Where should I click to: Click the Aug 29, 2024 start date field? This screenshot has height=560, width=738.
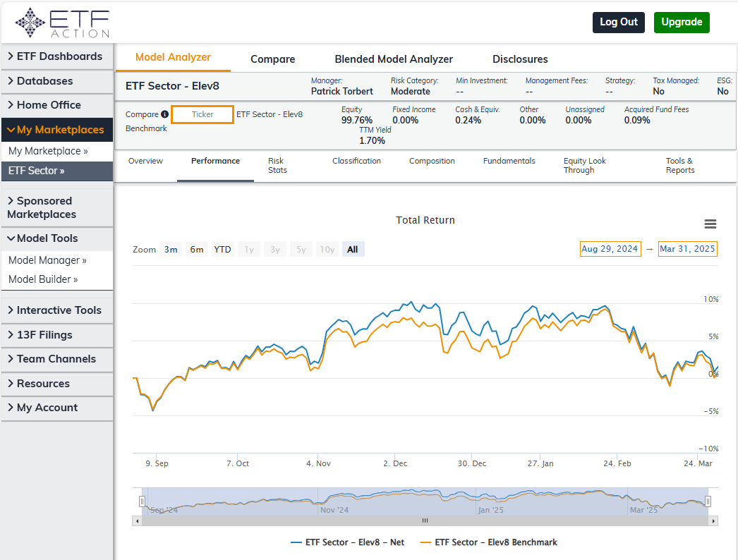coord(610,249)
